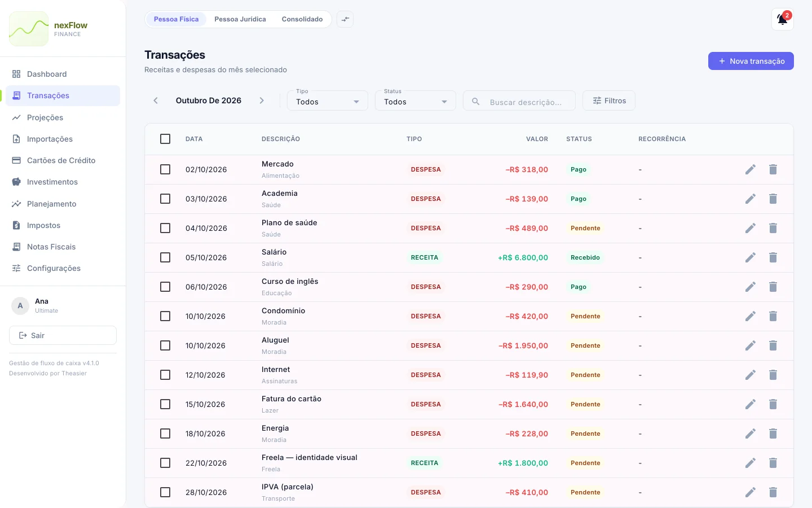Edit the Aluguel transaction
Viewport: 812px width, 508px height.
(x=750, y=345)
